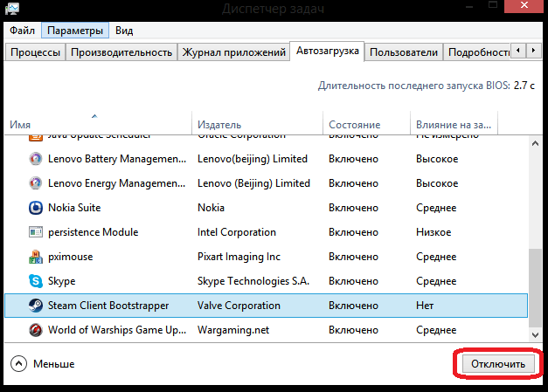Open the Файл menu
Image resolution: width=548 pixels, height=392 pixels.
point(22,31)
